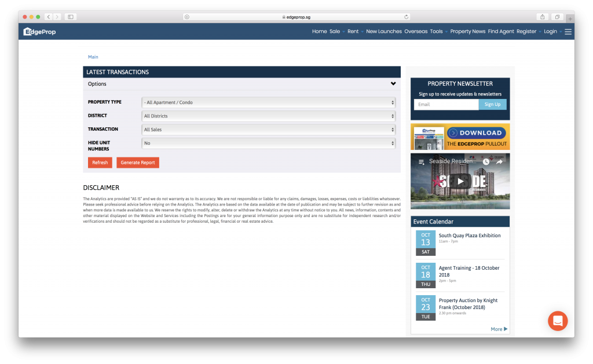
Task: Open the hamburger navigation menu
Action: coord(568,32)
